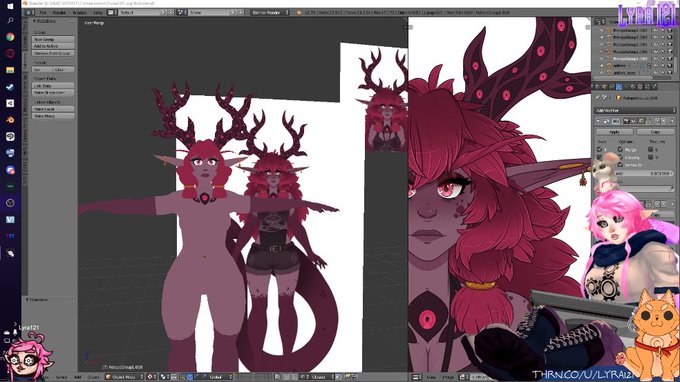Click parent Clear button
The width and height of the screenshot is (680, 382).
64,69
